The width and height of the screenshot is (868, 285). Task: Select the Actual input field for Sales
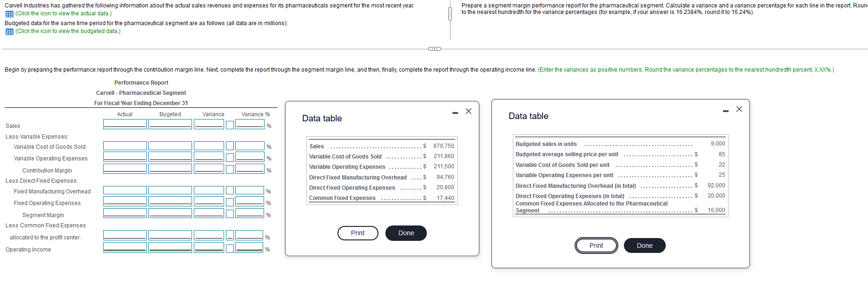pyautogui.click(x=125, y=124)
